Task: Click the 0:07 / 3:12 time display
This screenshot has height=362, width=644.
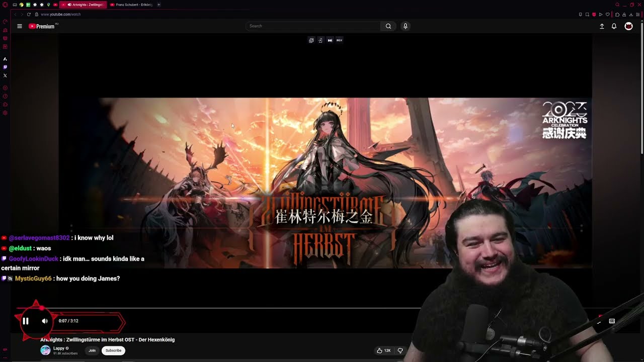Action: point(68,321)
